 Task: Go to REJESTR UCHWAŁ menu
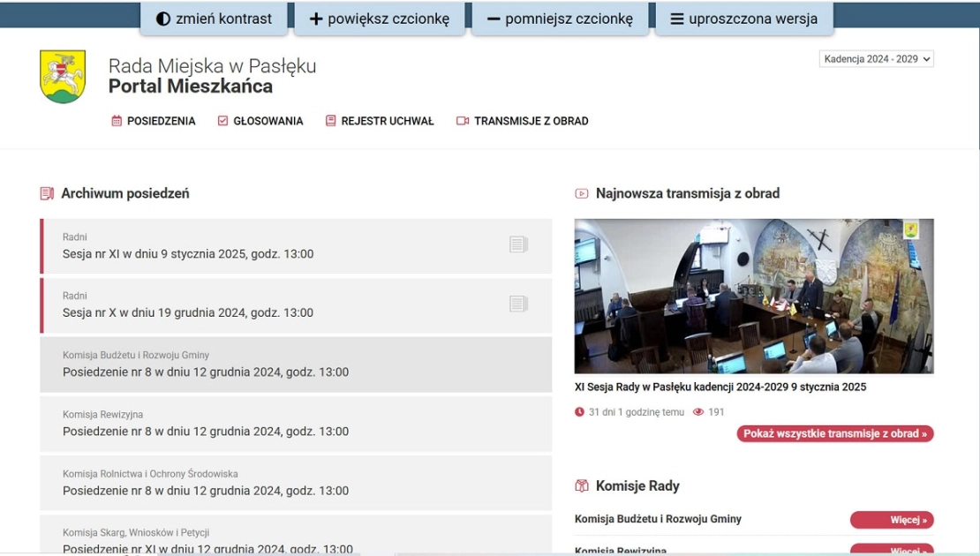(387, 121)
